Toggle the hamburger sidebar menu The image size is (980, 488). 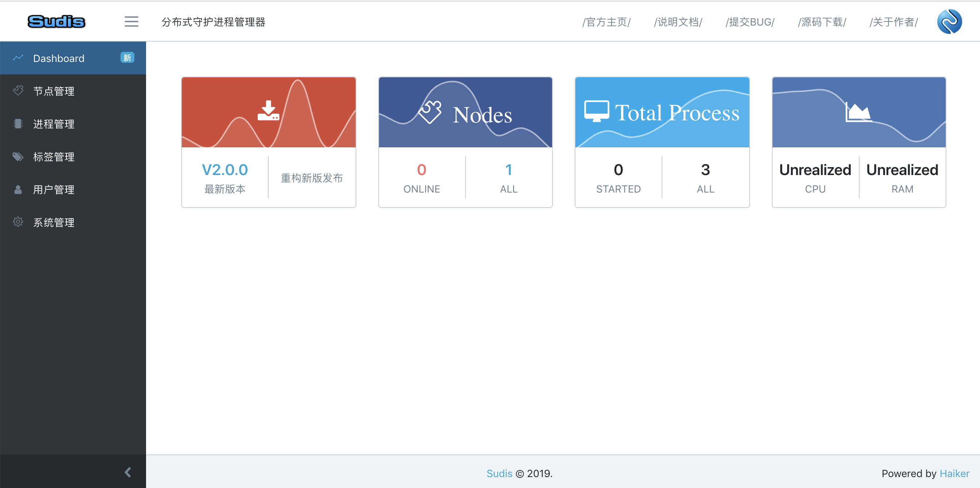coord(131,22)
